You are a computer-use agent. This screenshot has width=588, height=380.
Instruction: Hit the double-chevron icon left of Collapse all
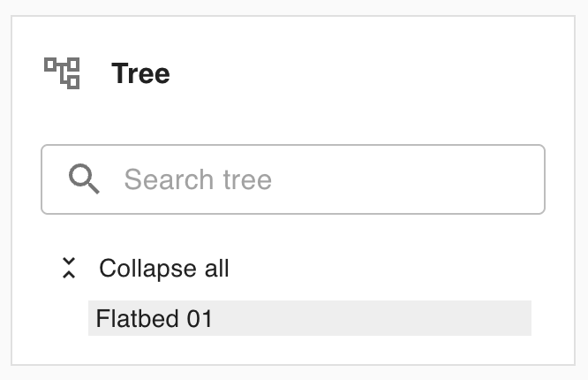(x=69, y=269)
